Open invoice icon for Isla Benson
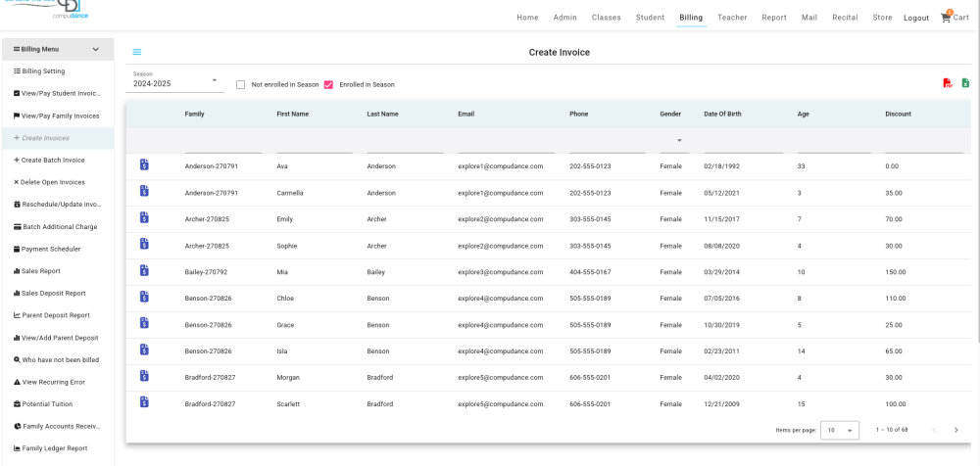Screen dimensions: 980x466 point(144,349)
